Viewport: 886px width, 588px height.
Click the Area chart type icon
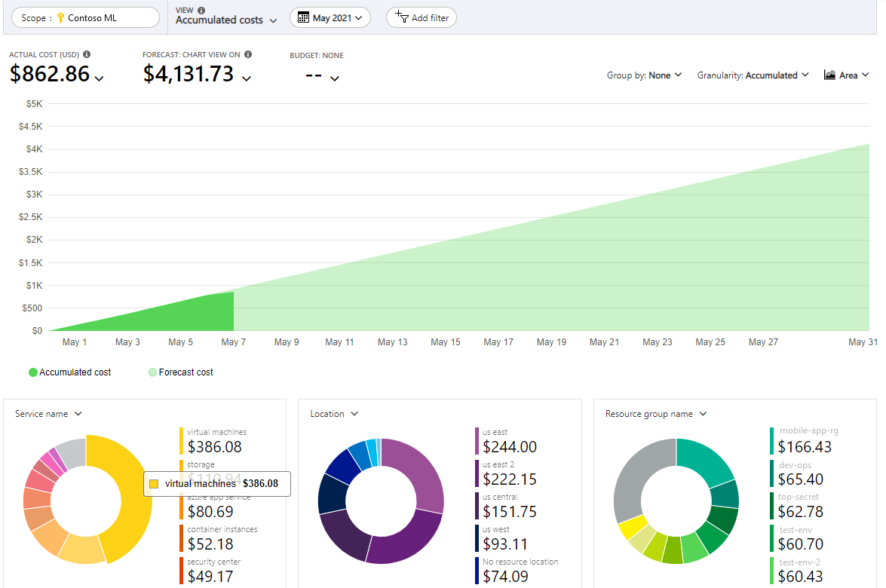[829, 75]
